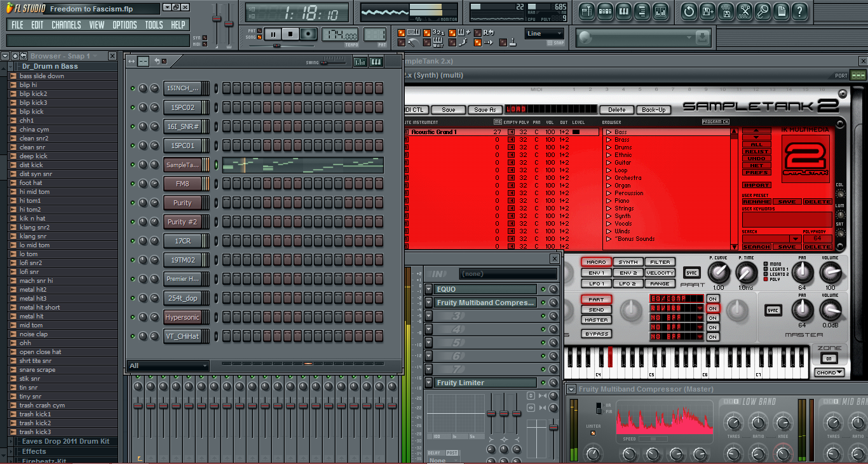Open the project info document icon
The image size is (868, 464).
tap(781, 11)
